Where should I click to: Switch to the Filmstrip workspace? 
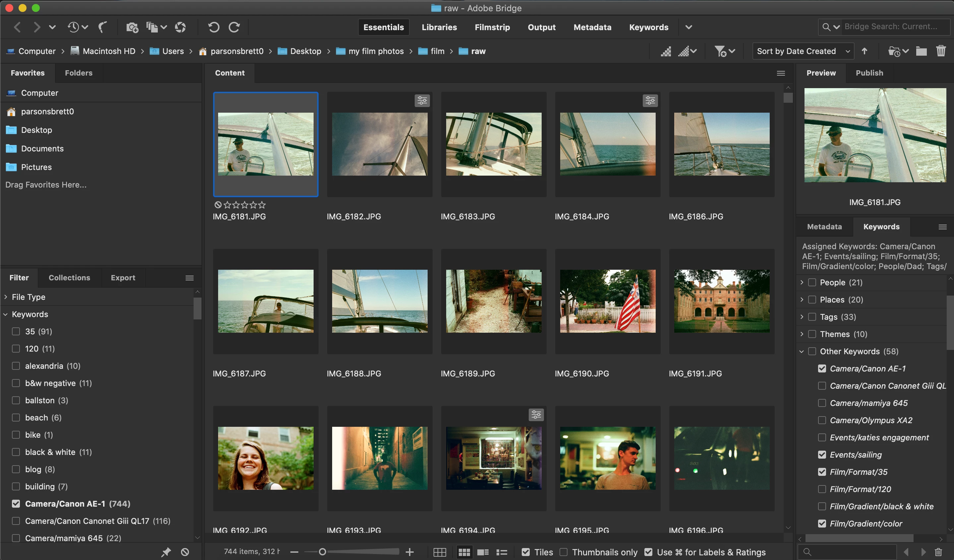coord(492,27)
